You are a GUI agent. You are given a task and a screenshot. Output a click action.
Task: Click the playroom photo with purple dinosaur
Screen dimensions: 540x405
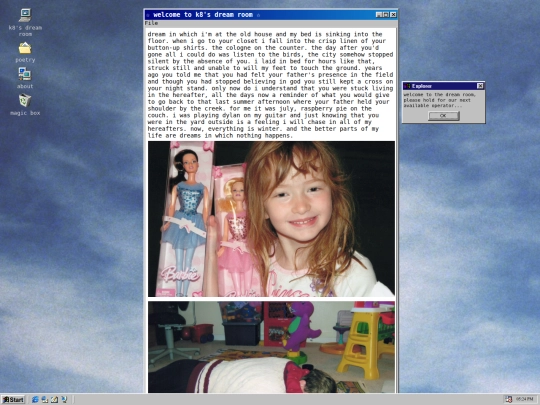(271, 347)
